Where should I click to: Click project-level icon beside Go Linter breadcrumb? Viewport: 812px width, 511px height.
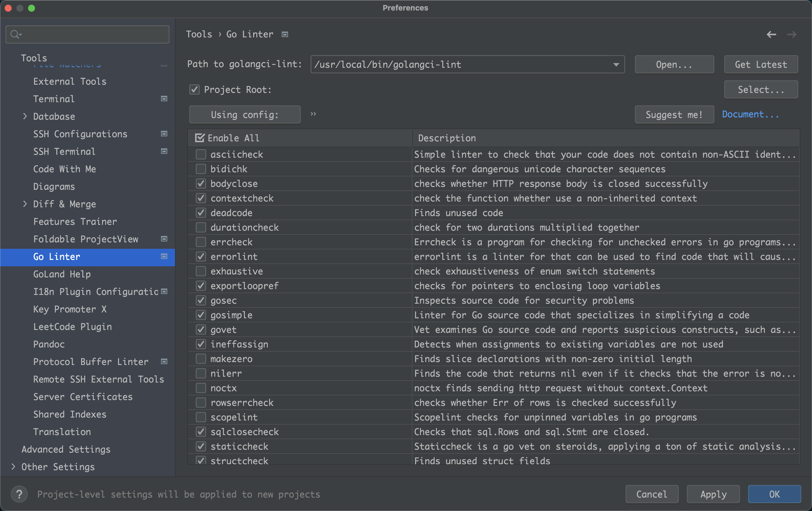285,34
